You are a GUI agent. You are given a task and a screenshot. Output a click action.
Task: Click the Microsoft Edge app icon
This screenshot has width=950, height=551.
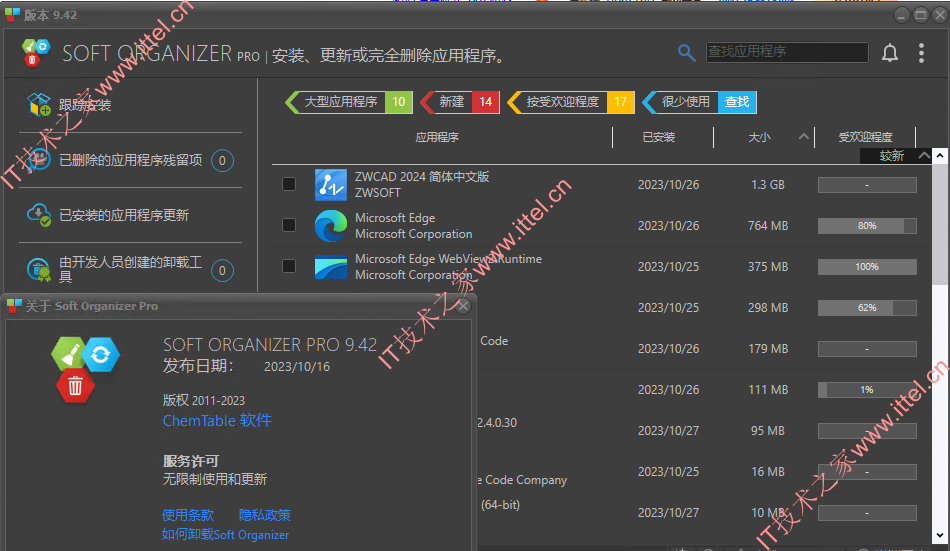pos(331,225)
